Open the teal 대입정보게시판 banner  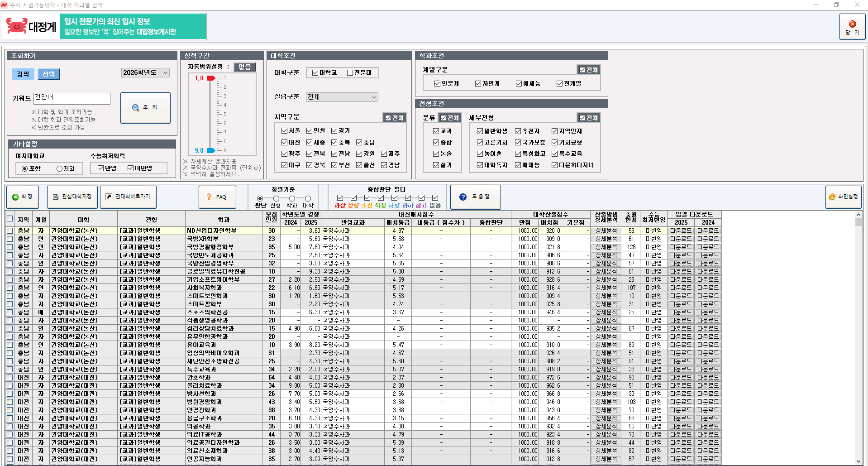133,26
